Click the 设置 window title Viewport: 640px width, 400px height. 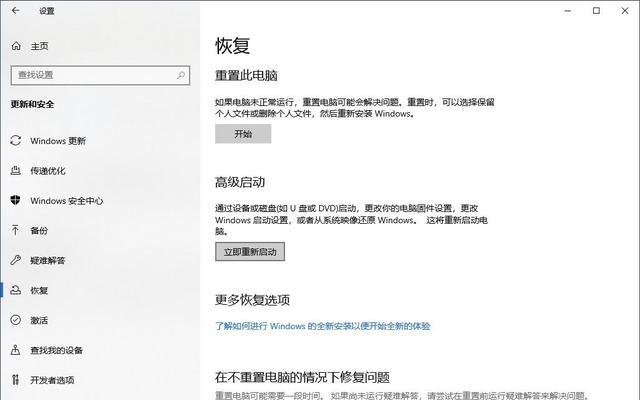pyautogui.click(x=47, y=11)
